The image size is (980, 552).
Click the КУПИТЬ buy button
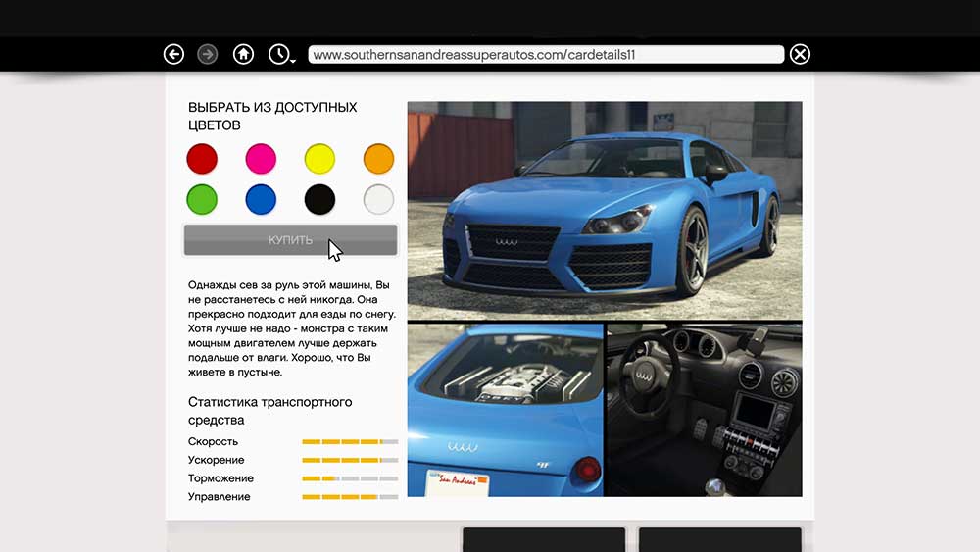[x=291, y=240]
